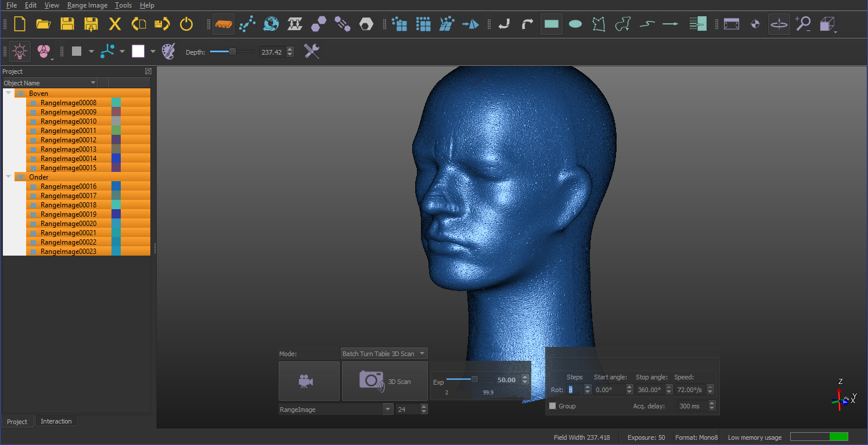Click the yellow power icon

(x=186, y=24)
